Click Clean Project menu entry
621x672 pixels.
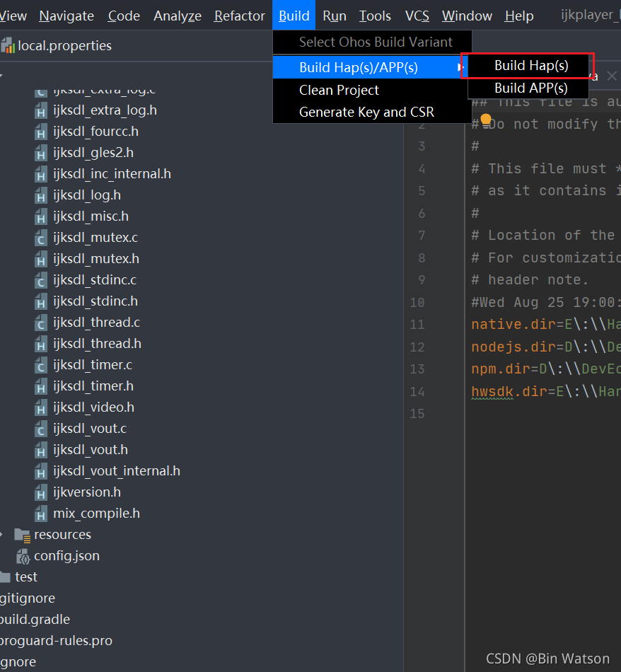tap(372, 90)
